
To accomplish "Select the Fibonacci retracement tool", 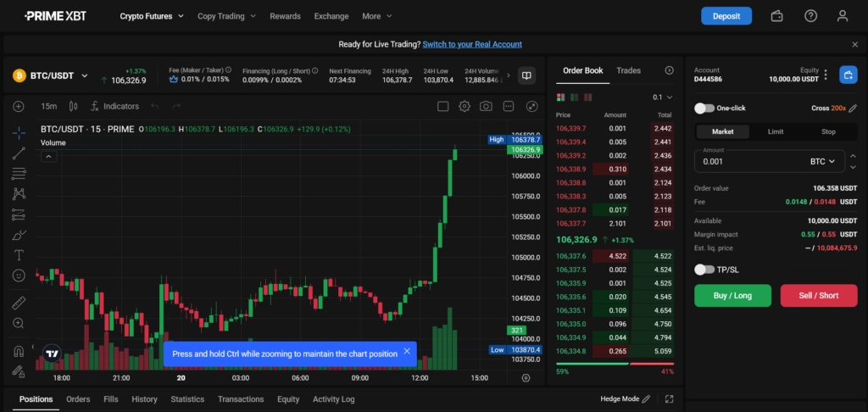I will click(19, 174).
